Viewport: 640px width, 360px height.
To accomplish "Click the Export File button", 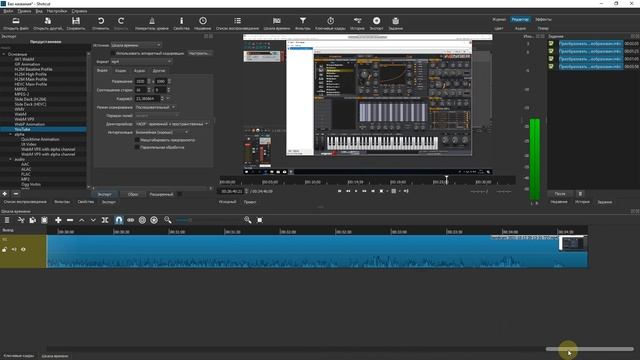I will (x=104, y=194).
